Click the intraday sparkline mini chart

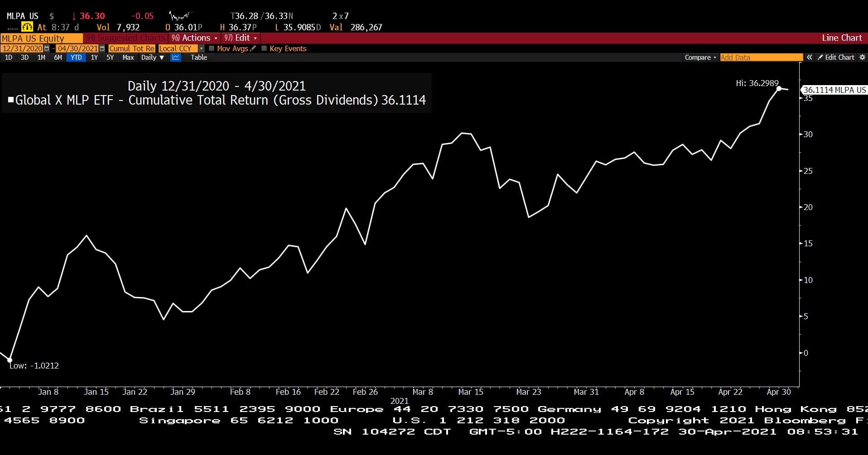(180, 17)
